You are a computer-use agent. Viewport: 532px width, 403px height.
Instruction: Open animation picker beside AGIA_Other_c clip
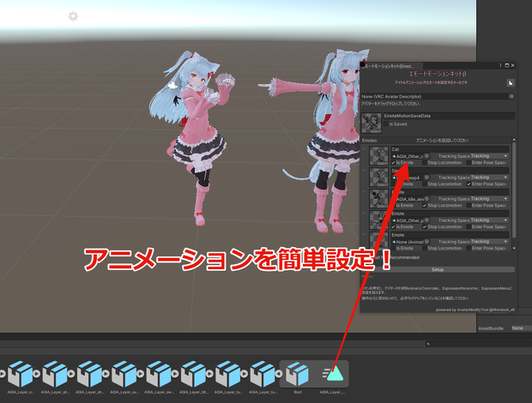(x=426, y=156)
